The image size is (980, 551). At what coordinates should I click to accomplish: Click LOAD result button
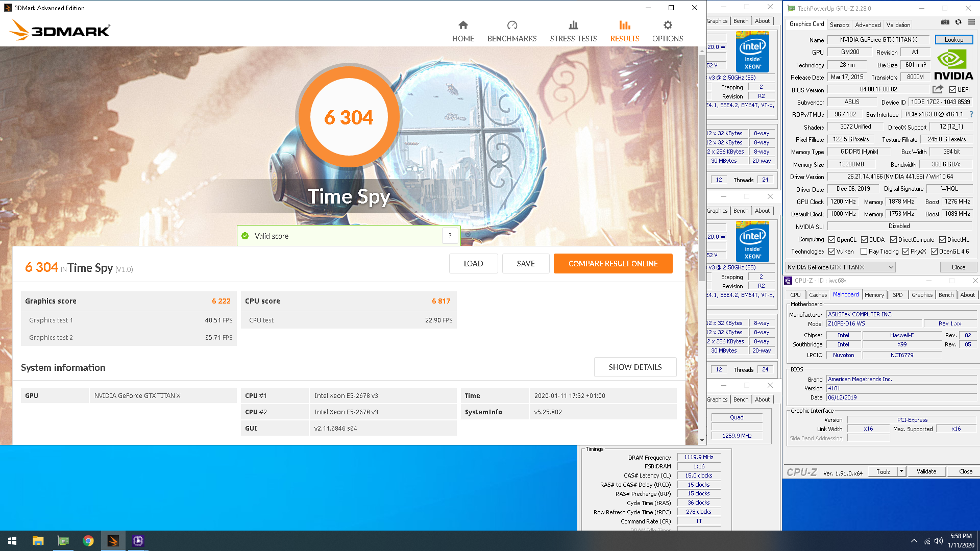point(473,263)
